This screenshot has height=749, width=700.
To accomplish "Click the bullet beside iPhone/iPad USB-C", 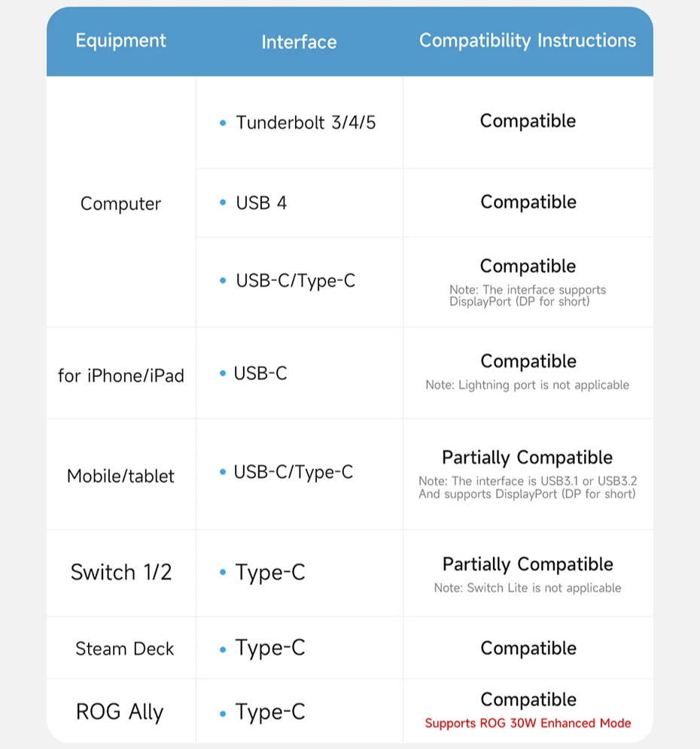I will [223, 373].
